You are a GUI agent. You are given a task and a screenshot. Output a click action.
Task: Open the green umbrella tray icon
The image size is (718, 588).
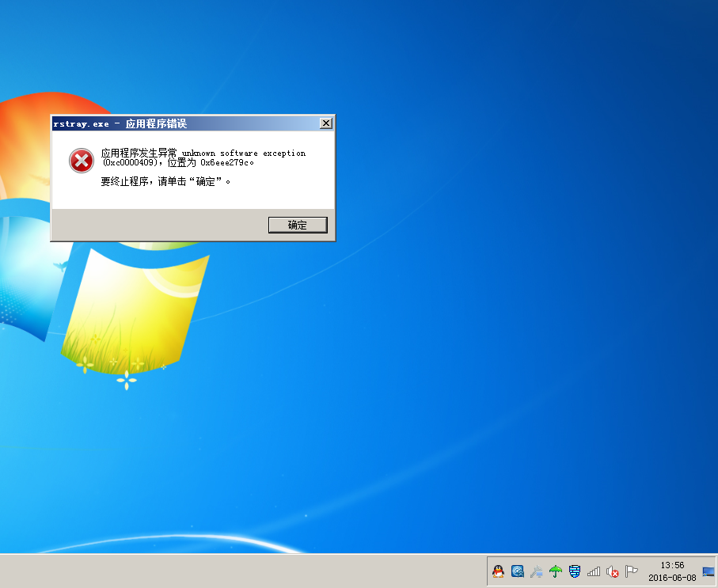click(x=556, y=571)
